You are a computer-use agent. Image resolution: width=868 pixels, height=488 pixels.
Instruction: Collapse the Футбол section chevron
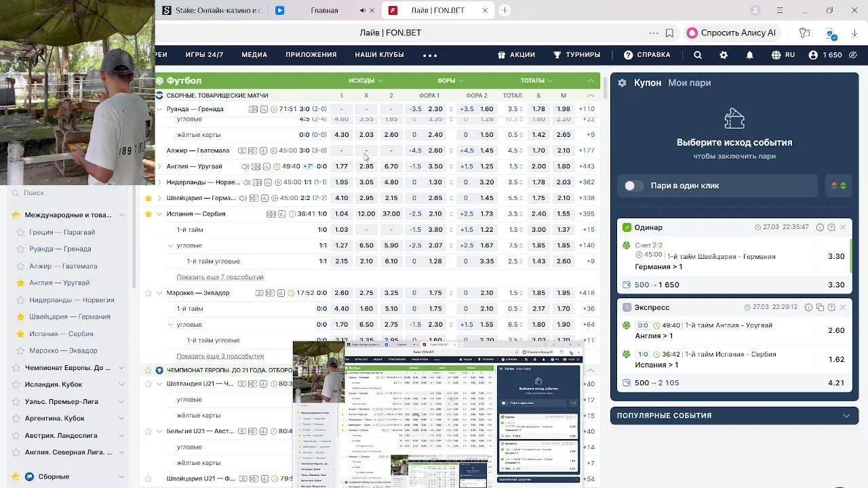(x=591, y=81)
